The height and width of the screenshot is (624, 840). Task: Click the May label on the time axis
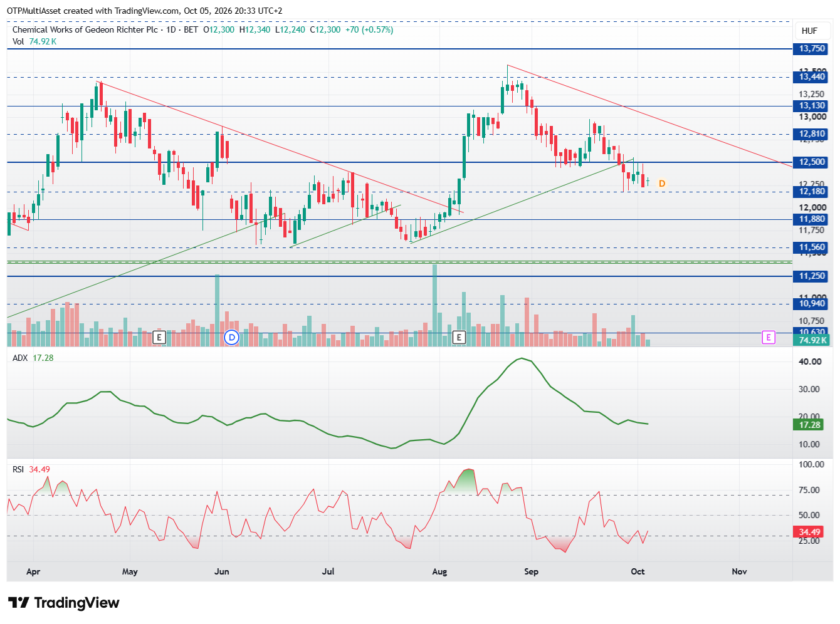point(130,571)
